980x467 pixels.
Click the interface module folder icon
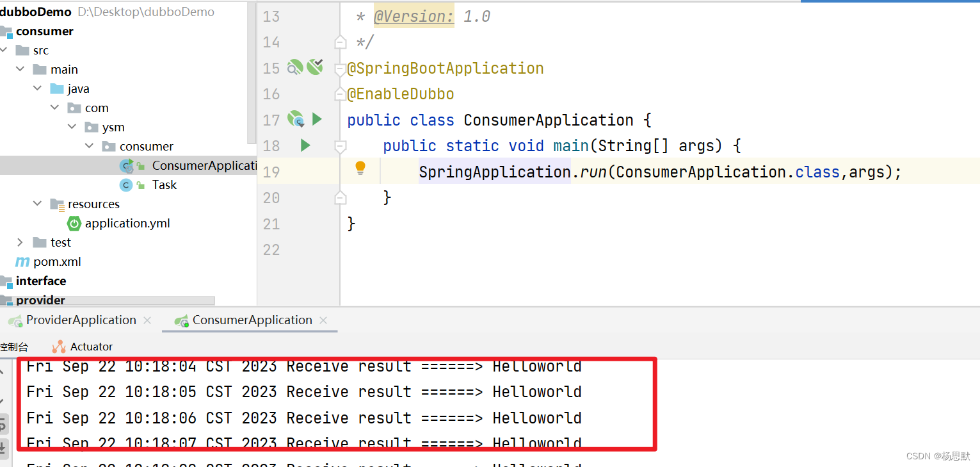[x=6, y=281]
